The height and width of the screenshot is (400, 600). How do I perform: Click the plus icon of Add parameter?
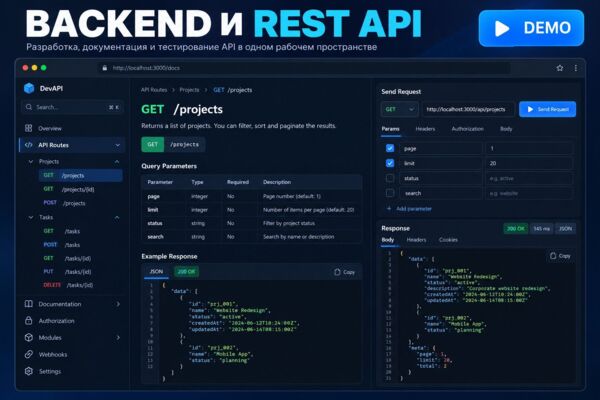pyautogui.click(x=389, y=209)
